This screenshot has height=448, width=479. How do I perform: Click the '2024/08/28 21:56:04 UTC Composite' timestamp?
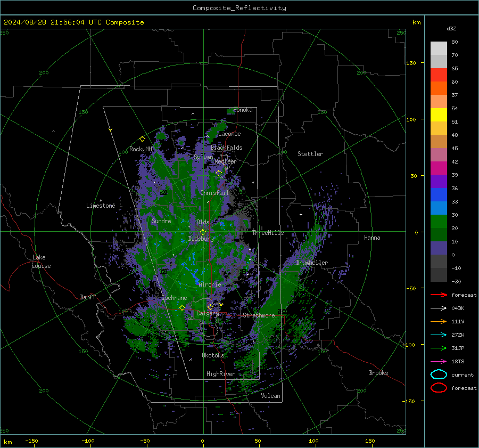(x=73, y=22)
